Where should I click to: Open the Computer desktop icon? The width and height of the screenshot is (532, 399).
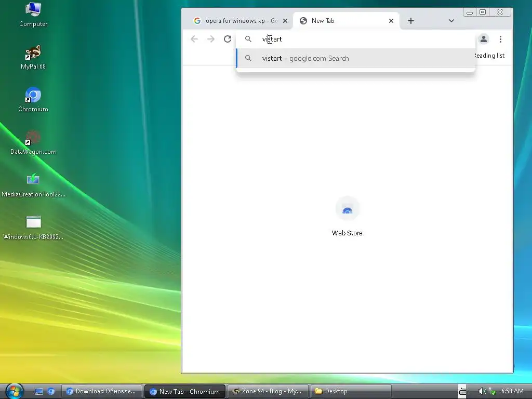point(33,14)
